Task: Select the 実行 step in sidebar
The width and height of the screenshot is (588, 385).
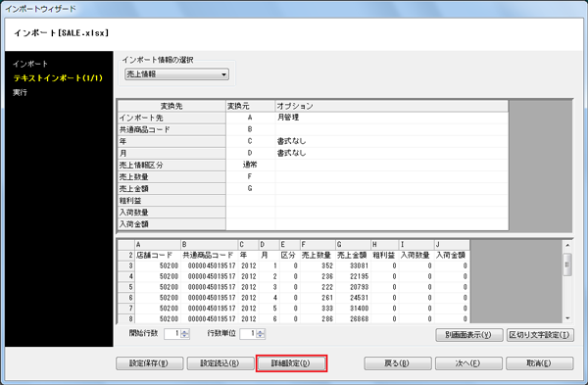Action: tap(20, 92)
